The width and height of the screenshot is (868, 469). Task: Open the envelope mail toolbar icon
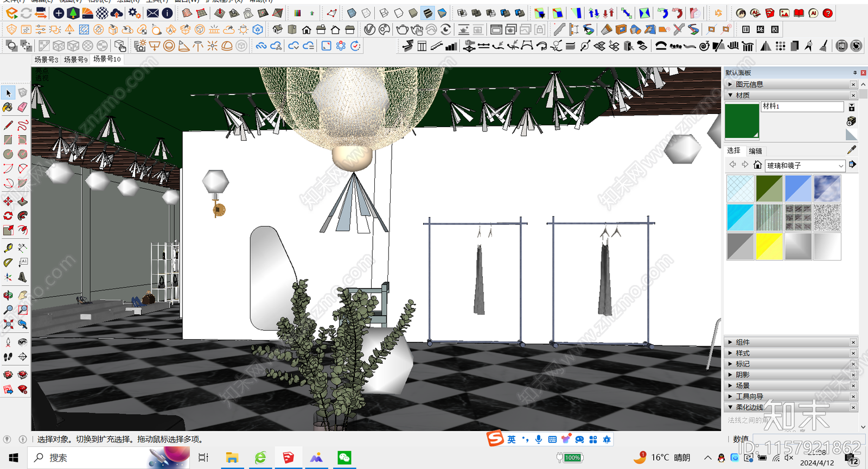[153, 13]
